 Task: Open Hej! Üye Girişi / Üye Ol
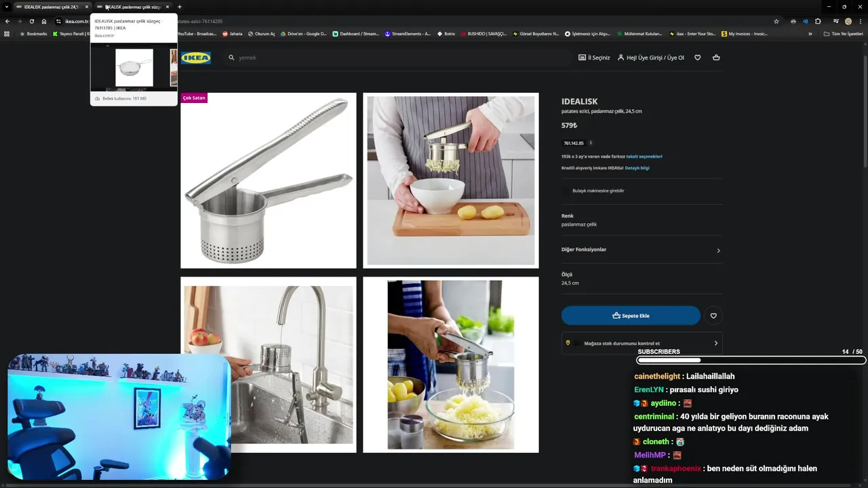click(650, 58)
